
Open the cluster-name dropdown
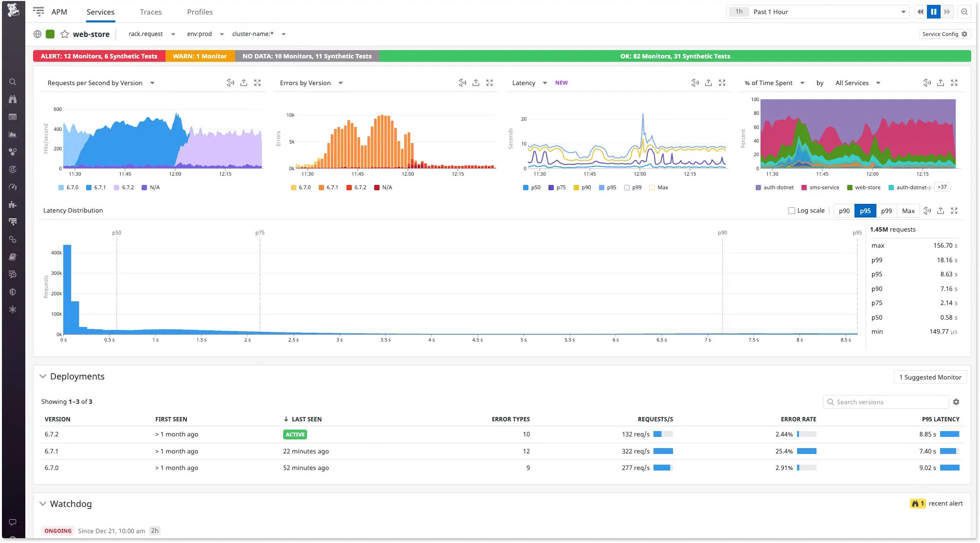coord(258,34)
